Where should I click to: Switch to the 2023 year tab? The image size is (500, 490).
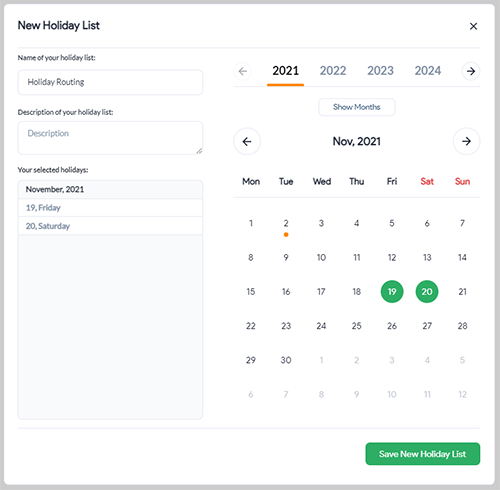[380, 71]
